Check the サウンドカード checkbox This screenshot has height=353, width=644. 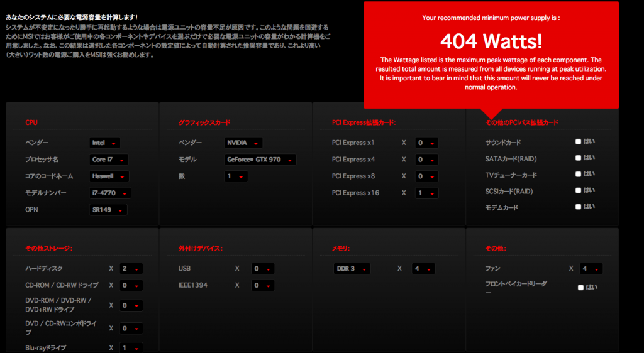pyautogui.click(x=579, y=141)
